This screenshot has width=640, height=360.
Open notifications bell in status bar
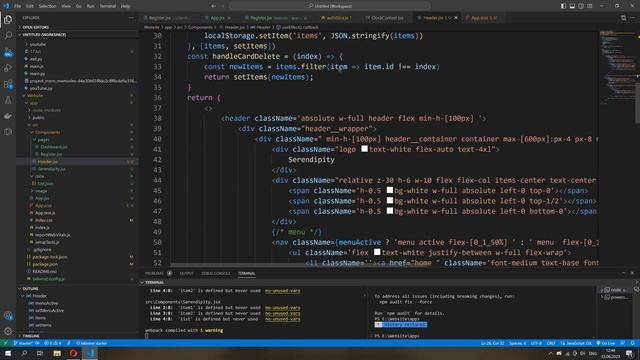632,343
